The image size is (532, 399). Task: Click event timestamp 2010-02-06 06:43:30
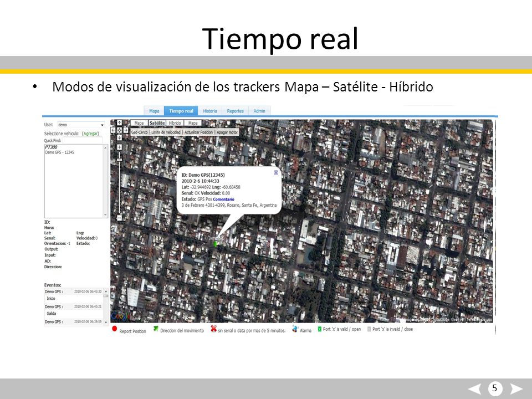(x=88, y=291)
